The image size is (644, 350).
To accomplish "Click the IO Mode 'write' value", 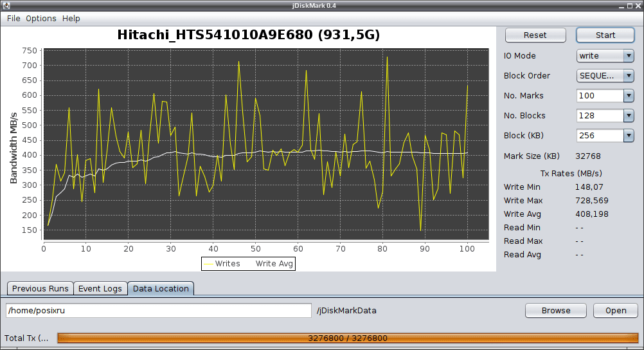I will (600, 56).
